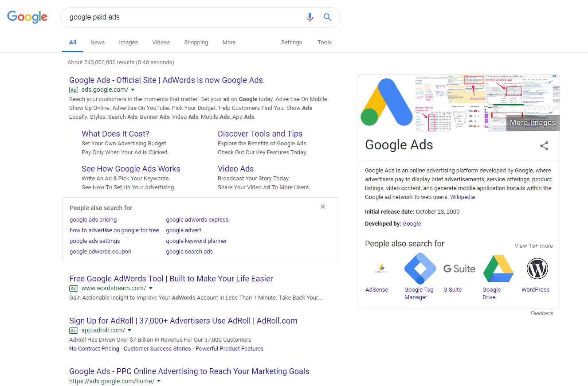The image size is (588, 386).
Task: Switch to the Shopping tab
Action: [x=196, y=43]
